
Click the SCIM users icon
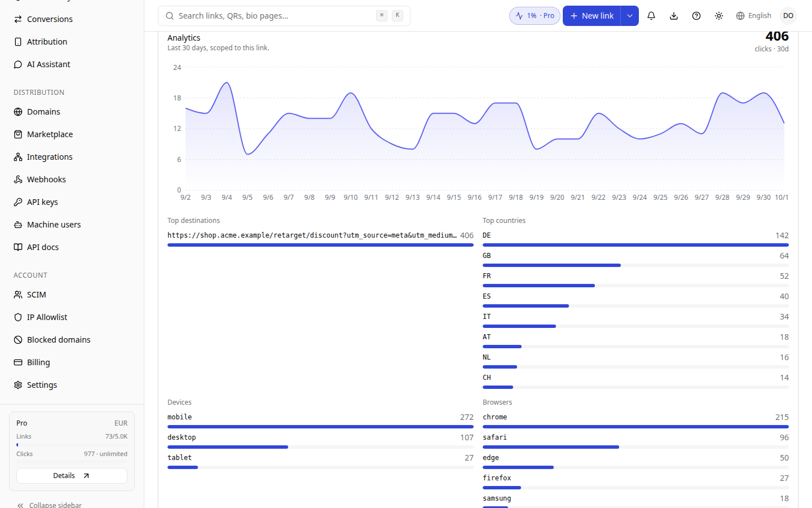tap(18, 295)
